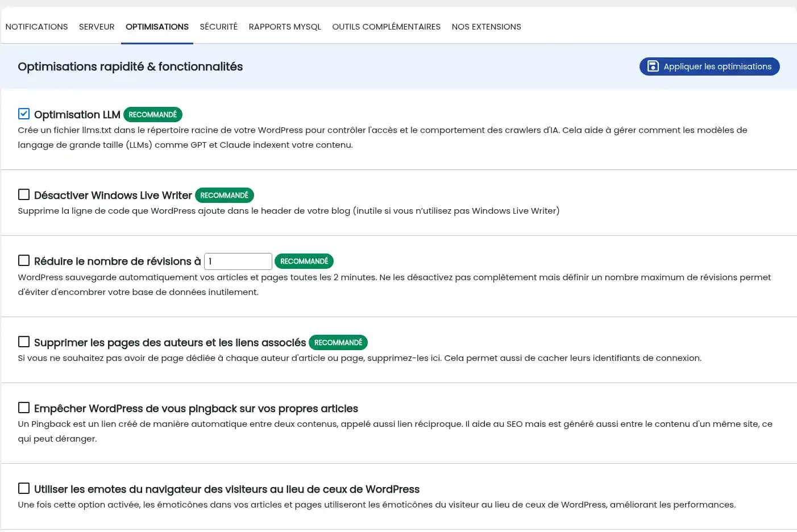This screenshot has width=797, height=532.
Task: Click Recommandé badge beside pages des auteurs
Action: tap(338, 343)
